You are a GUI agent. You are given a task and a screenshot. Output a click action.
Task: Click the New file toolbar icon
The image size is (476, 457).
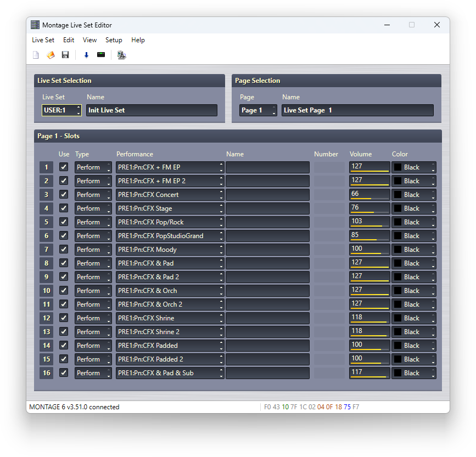point(36,55)
